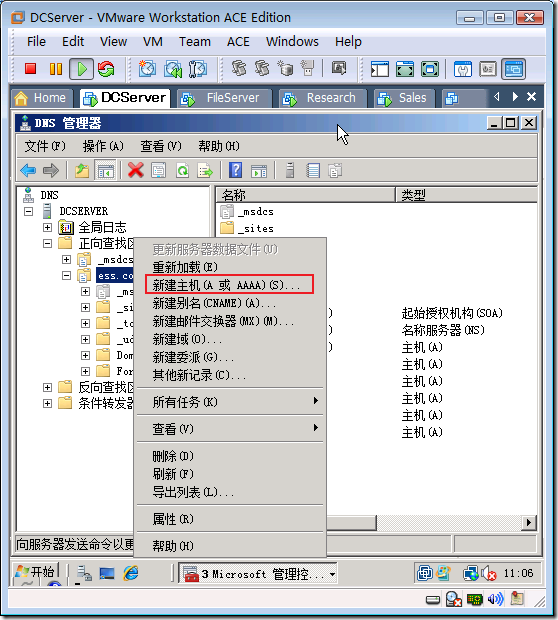The image size is (558, 620).
Task: Export list using the export icon
Action: [205, 171]
